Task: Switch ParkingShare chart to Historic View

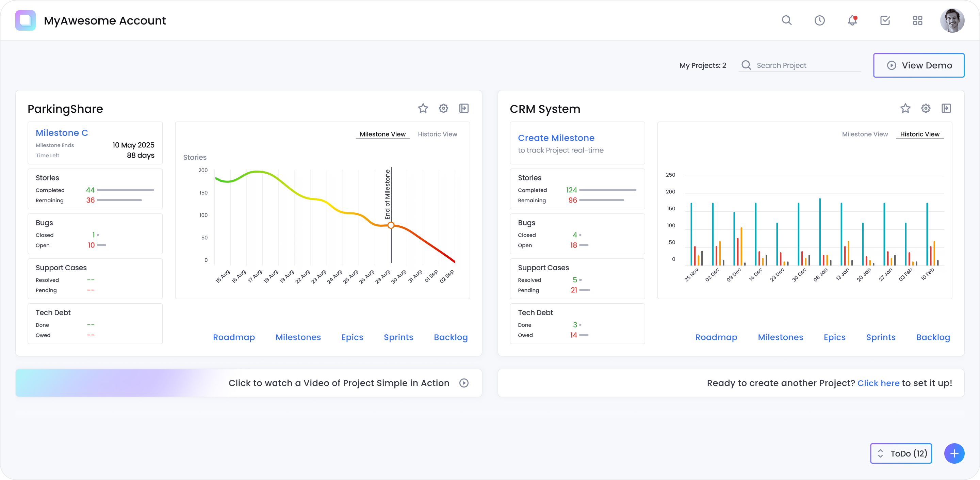Action: (x=437, y=134)
